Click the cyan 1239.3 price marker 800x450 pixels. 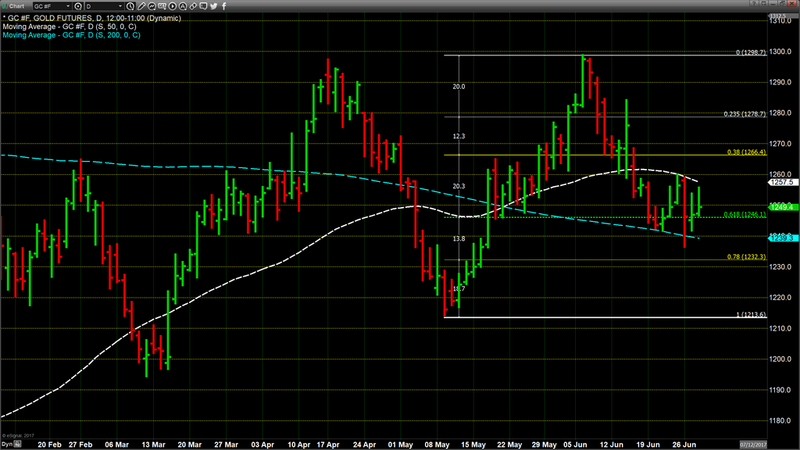[783, 238]
